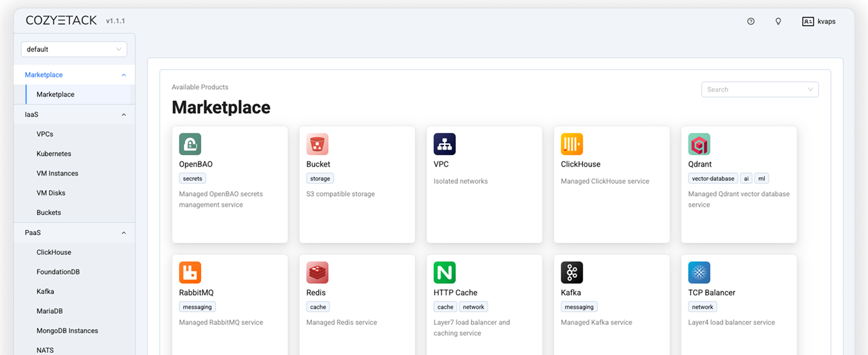Click the cache tag on Redis
This screenshot has width=868, height=355.
(x=318, y=307)
